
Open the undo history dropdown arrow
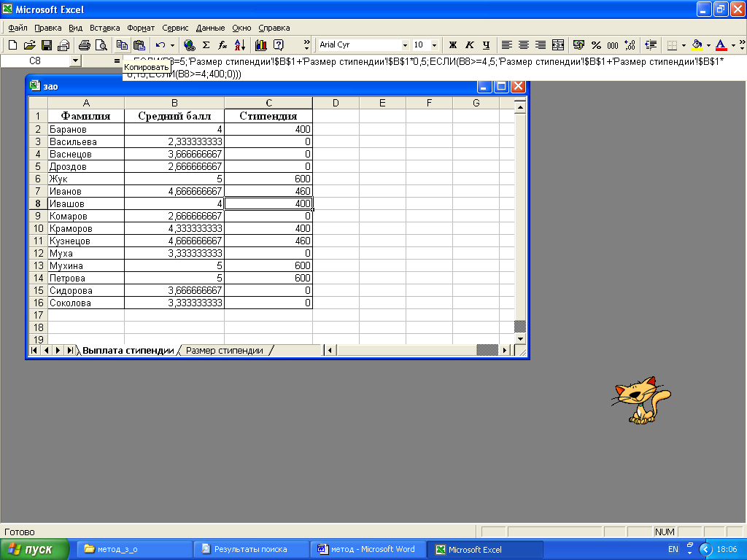(172, 44)
